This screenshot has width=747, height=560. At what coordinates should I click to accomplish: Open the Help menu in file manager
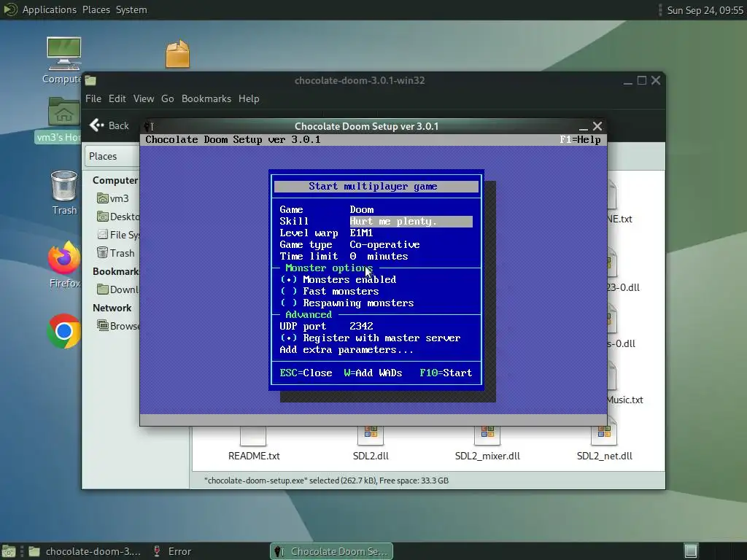(249, 98)
